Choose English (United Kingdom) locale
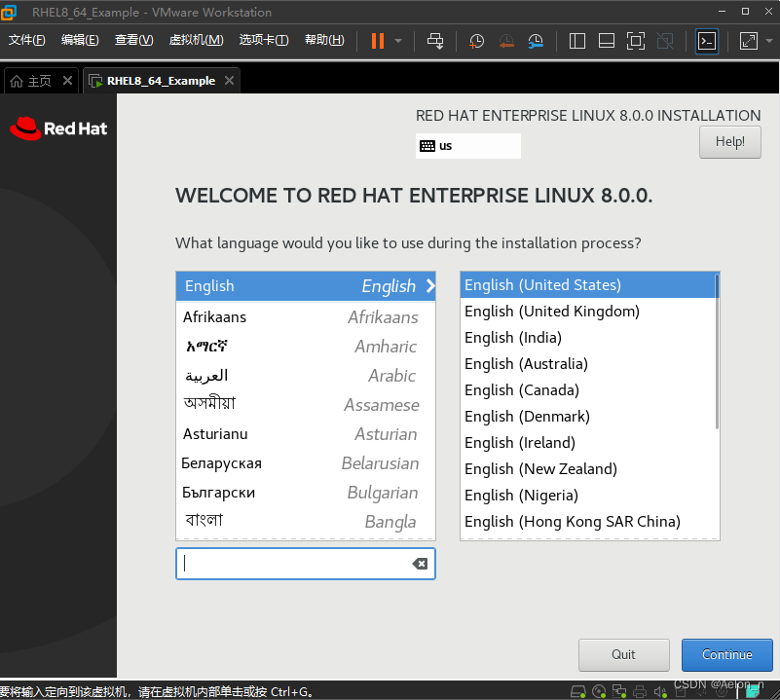Viewport: 780px width, 700px height. point(587,311)
